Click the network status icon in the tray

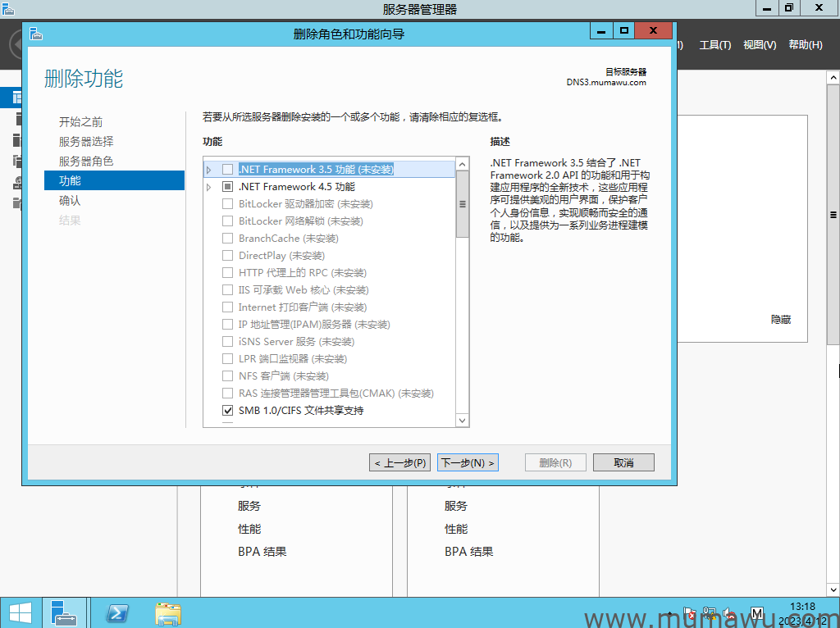(709, 612)
